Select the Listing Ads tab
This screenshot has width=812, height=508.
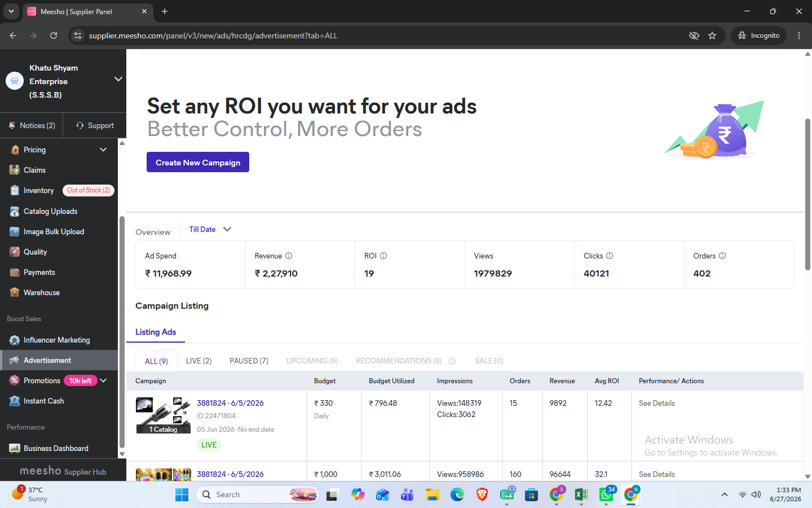point(156,332)
